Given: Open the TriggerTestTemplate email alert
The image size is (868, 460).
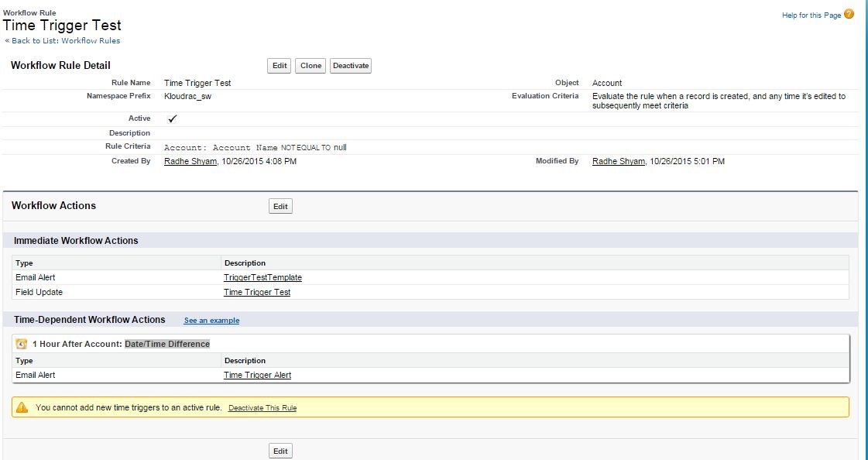Looking at the screenshot, I should click(262, 277).
